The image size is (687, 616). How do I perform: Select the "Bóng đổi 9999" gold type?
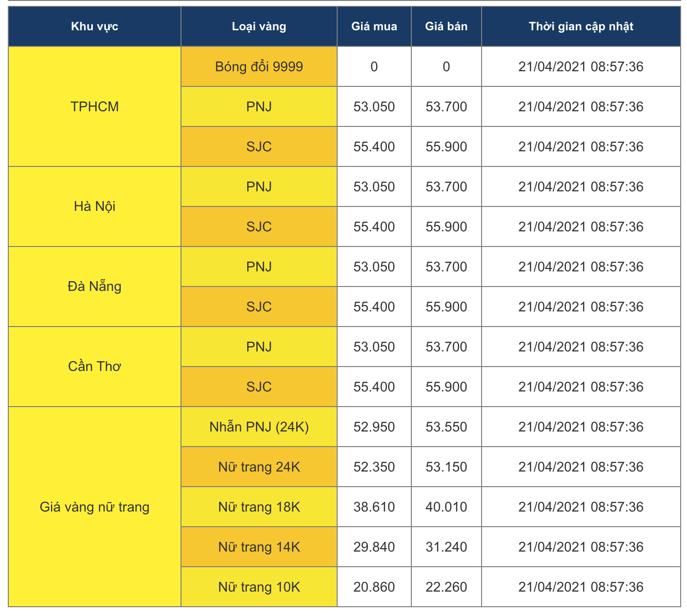(259, 66)
